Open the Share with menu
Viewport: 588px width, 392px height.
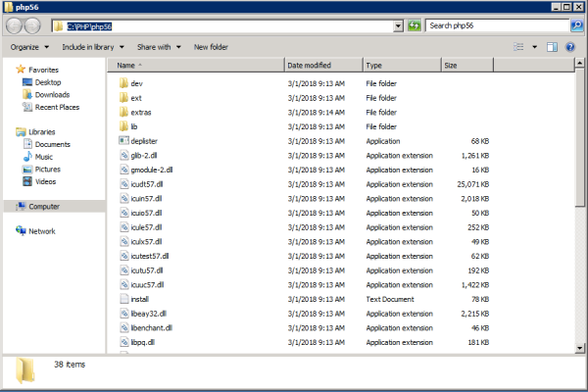(x=159, y=47)
